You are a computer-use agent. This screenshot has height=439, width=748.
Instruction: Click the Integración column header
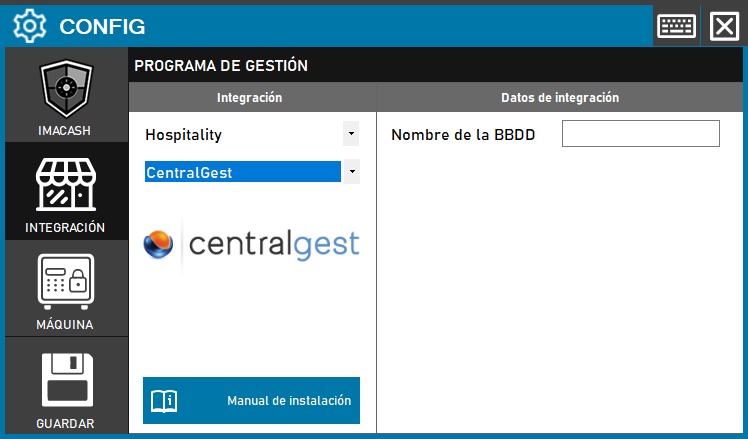point(250,98)
